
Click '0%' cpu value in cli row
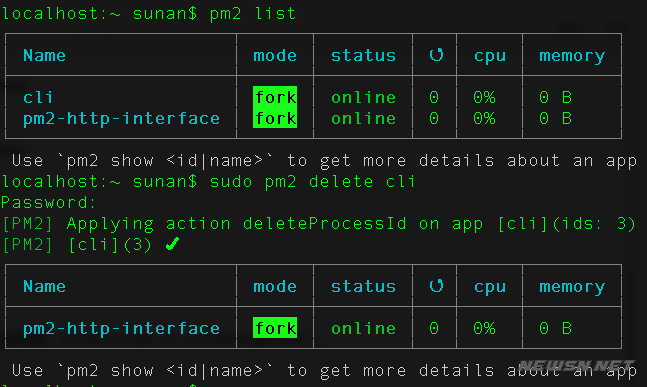click(x=484, y=97)
